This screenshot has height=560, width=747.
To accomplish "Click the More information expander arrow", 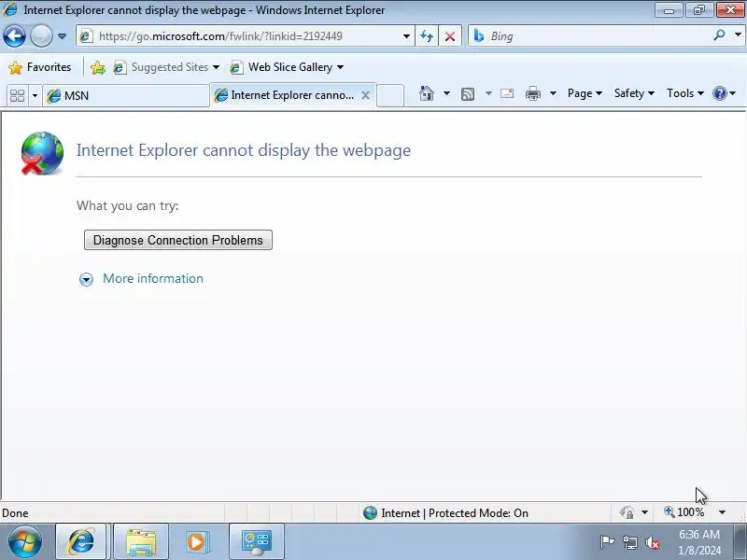I will [x=86, y=279].
